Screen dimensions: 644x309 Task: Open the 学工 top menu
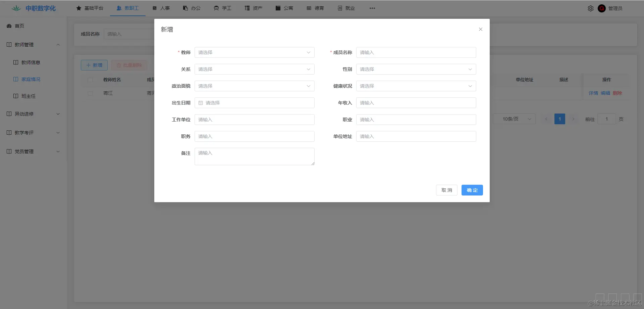point(223,8)
